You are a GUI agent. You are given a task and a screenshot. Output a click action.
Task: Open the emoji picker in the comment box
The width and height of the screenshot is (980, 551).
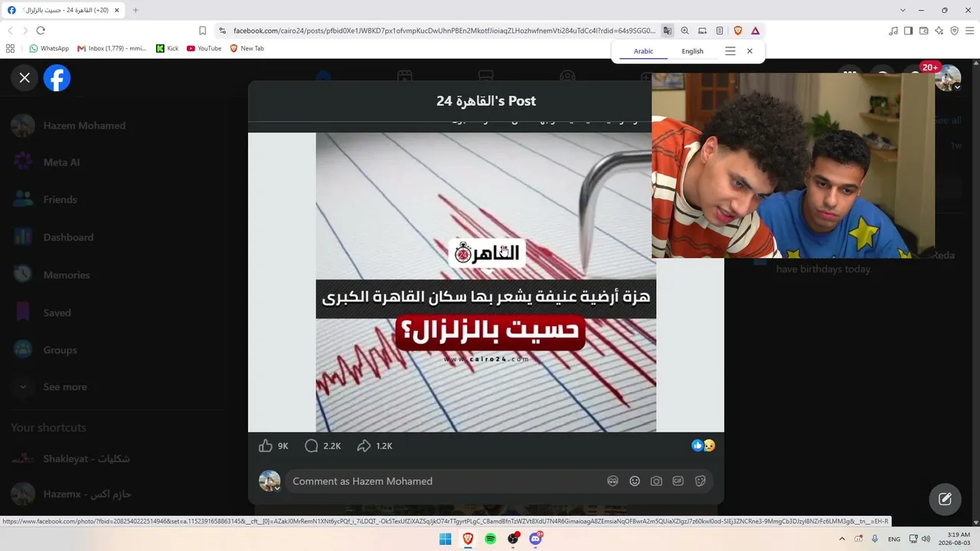[x=635, y=481]
